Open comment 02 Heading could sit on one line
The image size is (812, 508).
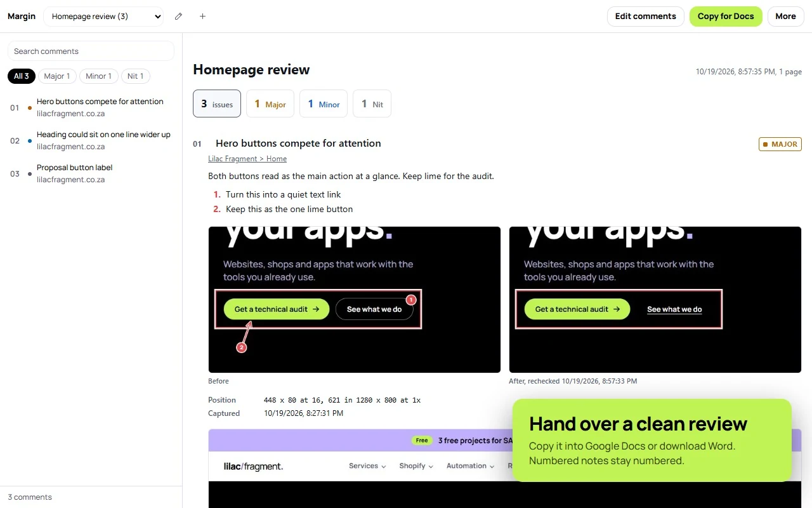click(91, 140)
